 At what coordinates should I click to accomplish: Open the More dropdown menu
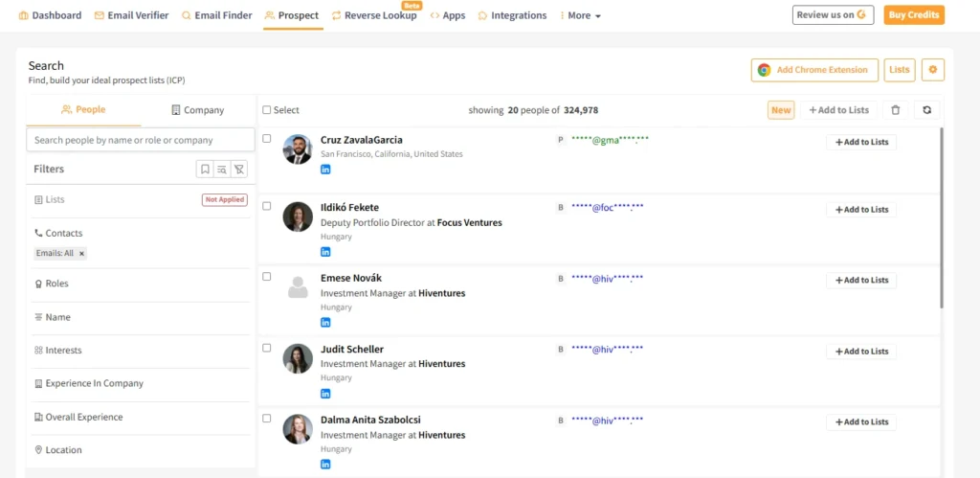(580, 15)
